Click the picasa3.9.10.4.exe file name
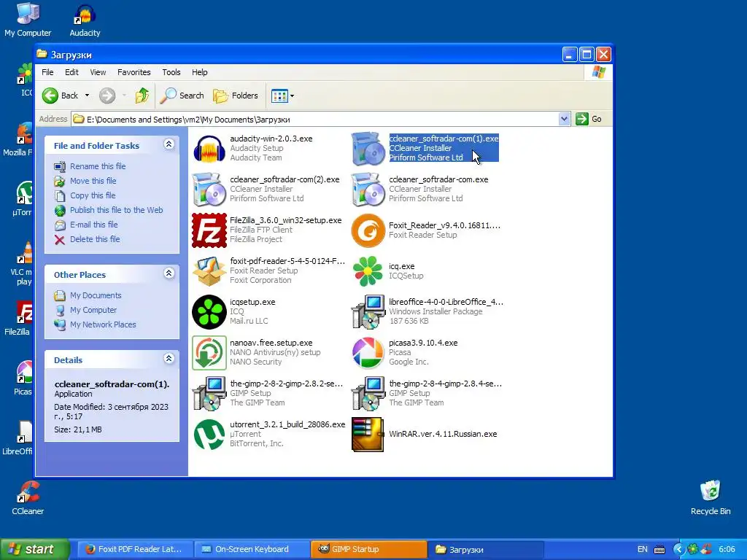The width and height of the screenshot is (747, 560). click(423, 343)
